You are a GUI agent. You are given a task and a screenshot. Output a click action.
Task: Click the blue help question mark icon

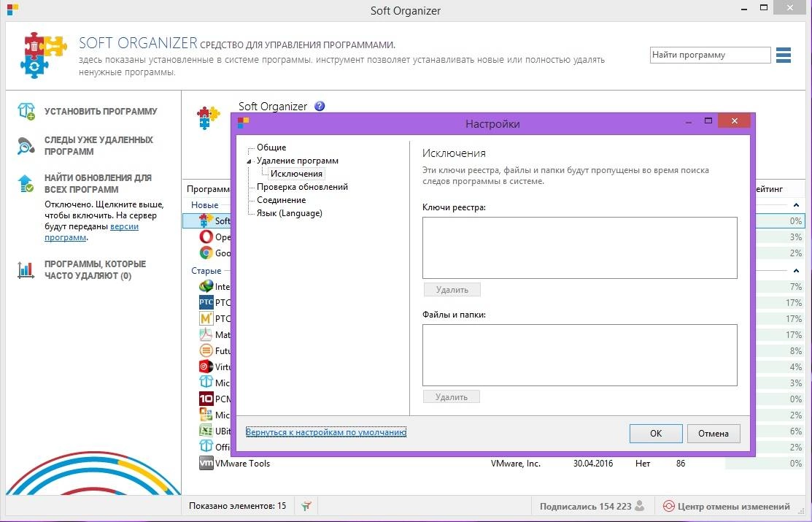coord(320,106)
